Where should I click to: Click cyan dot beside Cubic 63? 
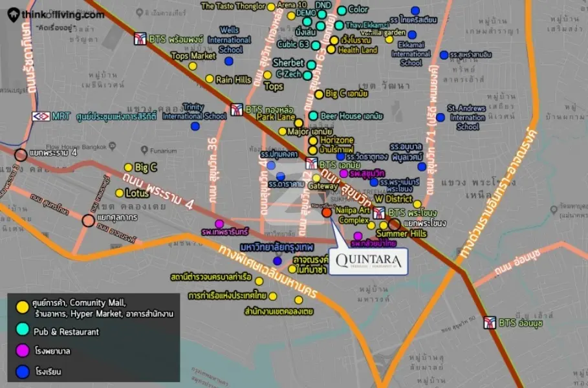point(316,45)
